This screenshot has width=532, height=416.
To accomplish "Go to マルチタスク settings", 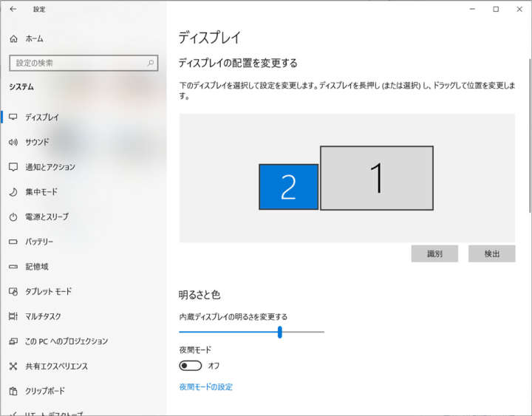I will (83, 316).
